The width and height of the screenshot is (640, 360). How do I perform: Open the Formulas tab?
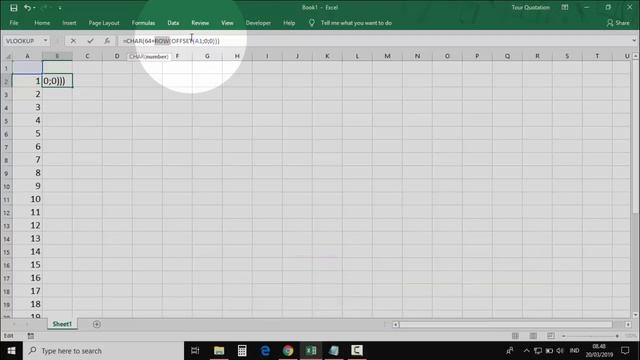[143, 23]
